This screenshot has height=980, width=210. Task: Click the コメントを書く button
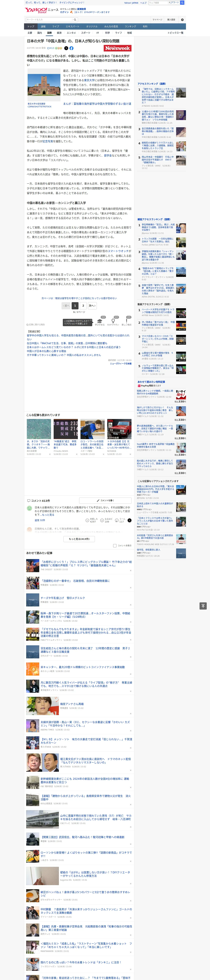pyautogui.click(x=105, y=500)
